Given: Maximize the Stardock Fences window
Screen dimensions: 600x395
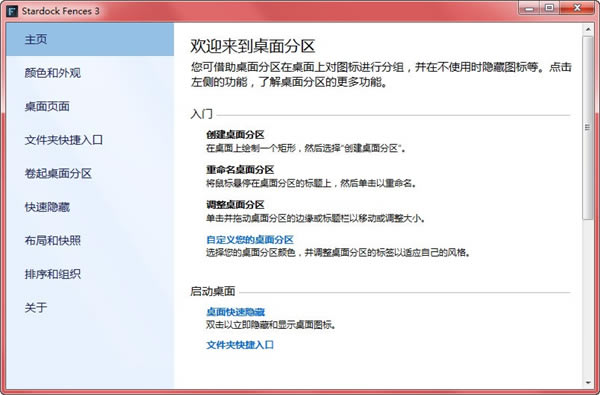Looking at the screenshot, I should pyautogui.click(x=549, y=8).
